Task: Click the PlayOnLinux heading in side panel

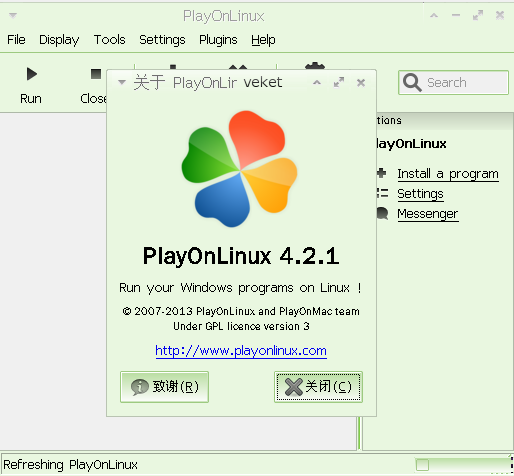Action: click(412, 144)
